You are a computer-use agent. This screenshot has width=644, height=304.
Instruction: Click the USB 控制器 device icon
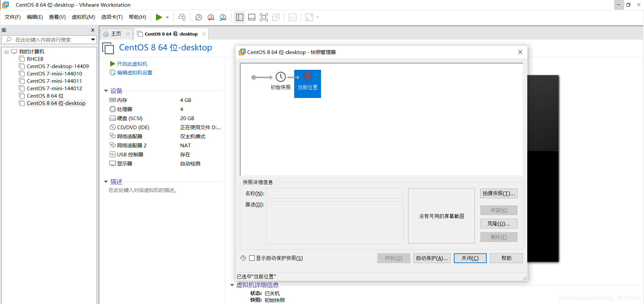(x=113, y=154)
